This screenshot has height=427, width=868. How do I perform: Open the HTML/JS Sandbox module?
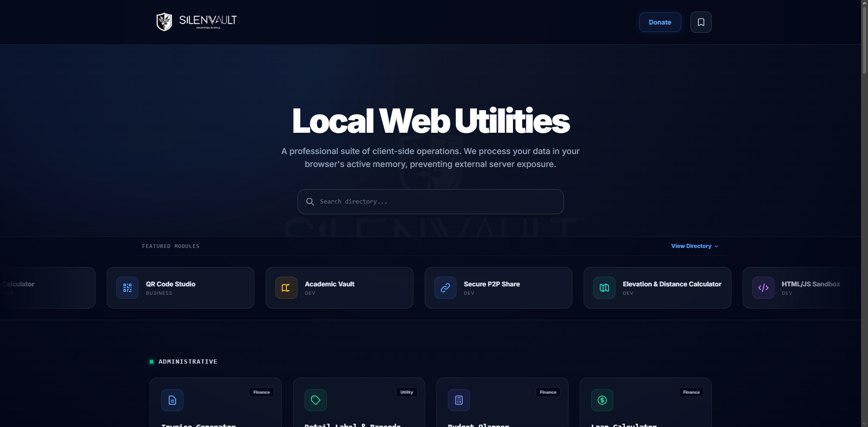coord(802,288)
